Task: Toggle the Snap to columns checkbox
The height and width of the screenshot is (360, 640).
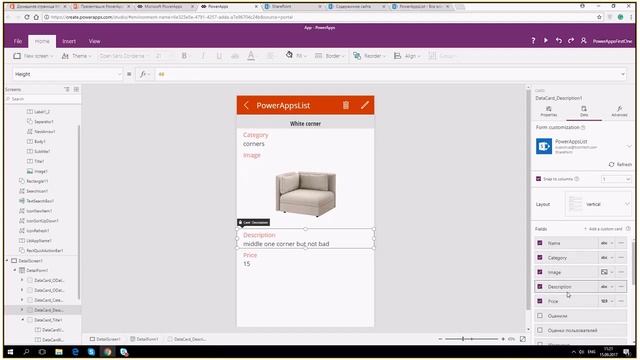Action: click(538, 179)
